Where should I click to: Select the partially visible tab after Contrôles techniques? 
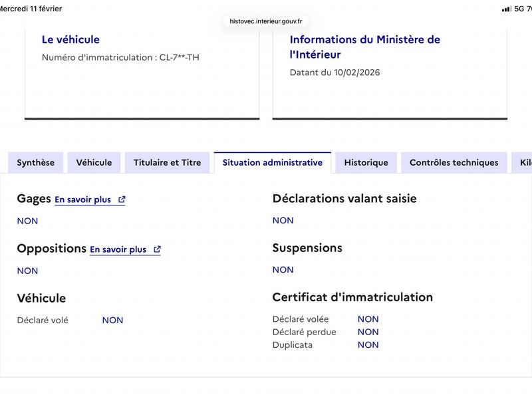click(522, 163)
